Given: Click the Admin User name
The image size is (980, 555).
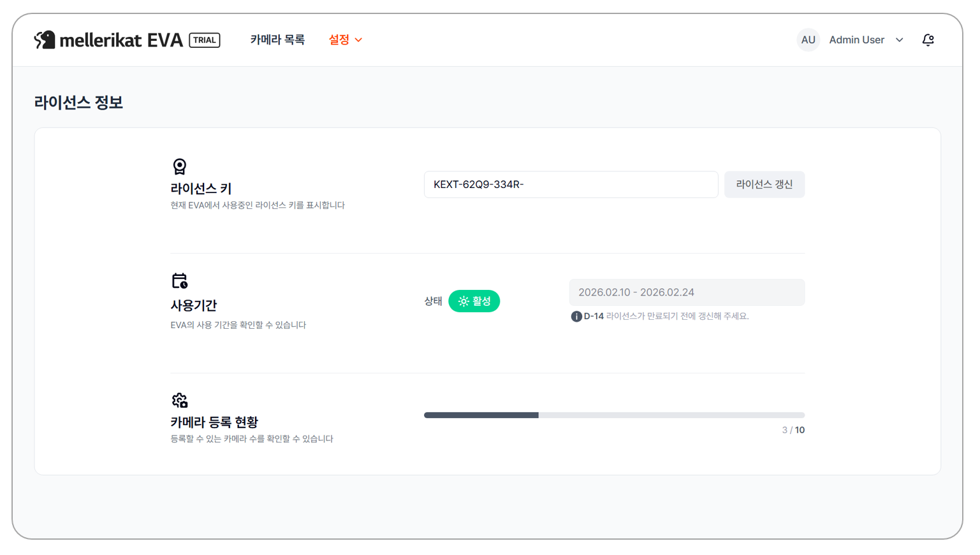Looking at the screenshot, I should (x=856, y=40).
